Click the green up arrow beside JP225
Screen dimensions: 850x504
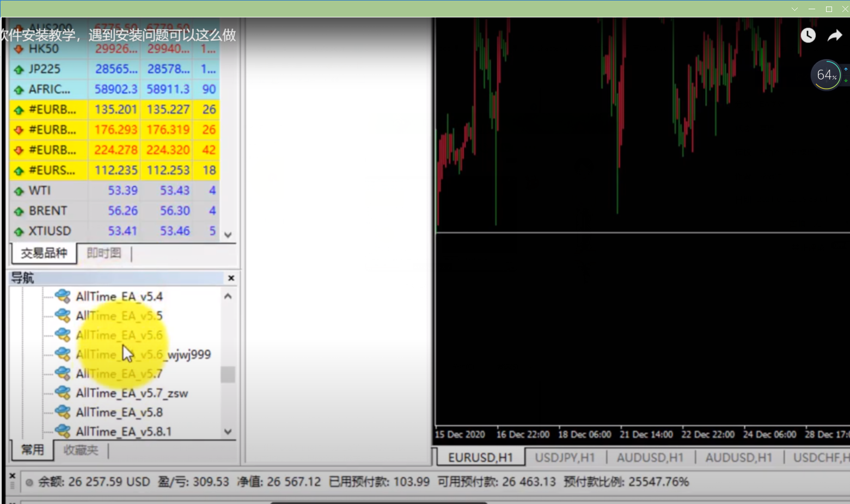pos(19,70)
